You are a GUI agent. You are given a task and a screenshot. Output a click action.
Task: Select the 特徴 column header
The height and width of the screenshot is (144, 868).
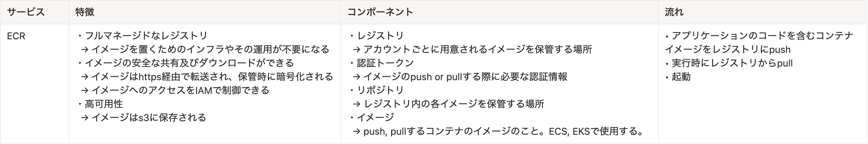(x=84, y=12)
